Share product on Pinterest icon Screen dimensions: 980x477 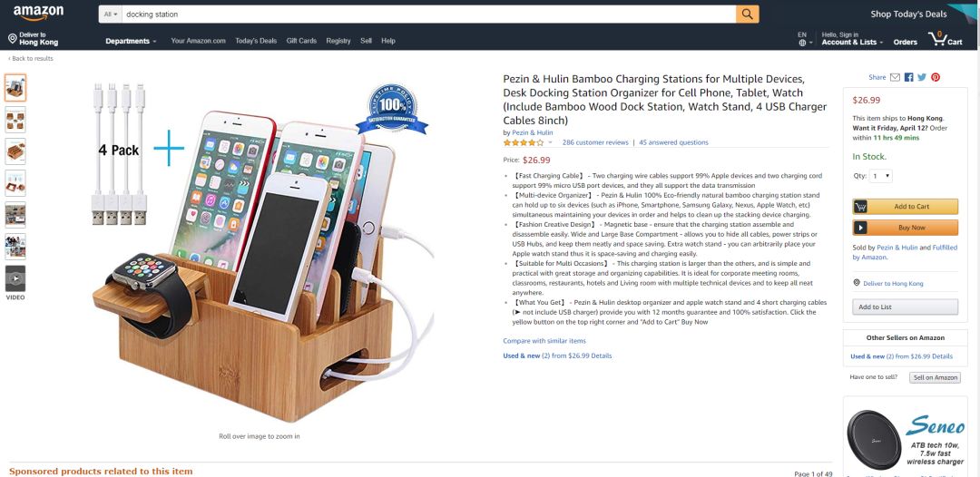coord(936,77)
